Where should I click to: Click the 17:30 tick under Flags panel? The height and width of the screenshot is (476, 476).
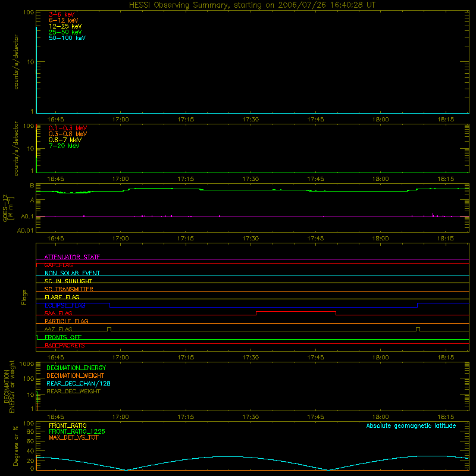(x=250, y=358)
